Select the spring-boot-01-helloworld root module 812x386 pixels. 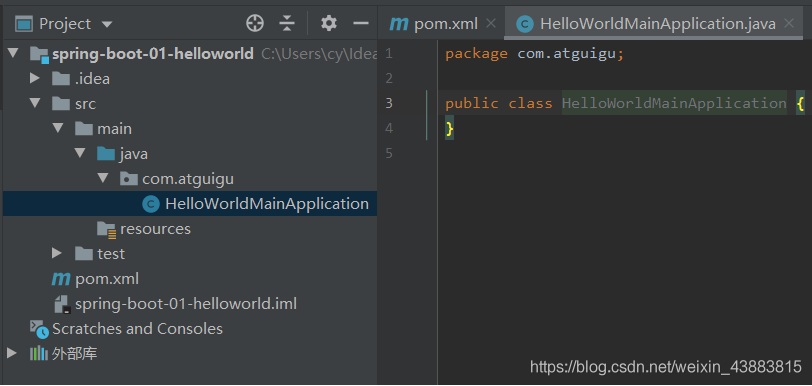(153, 53)
